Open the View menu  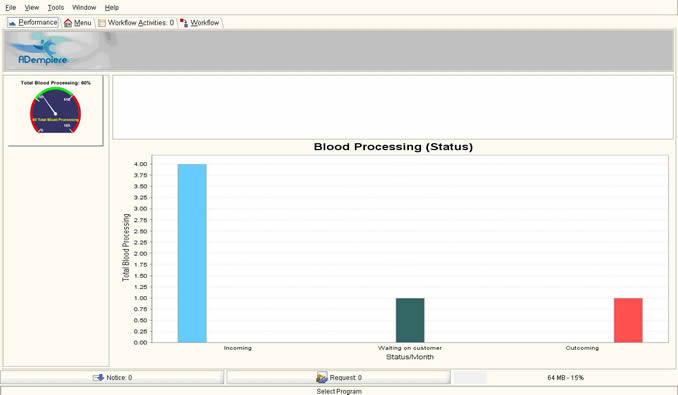pyautogui.click(x=32, y=7)
